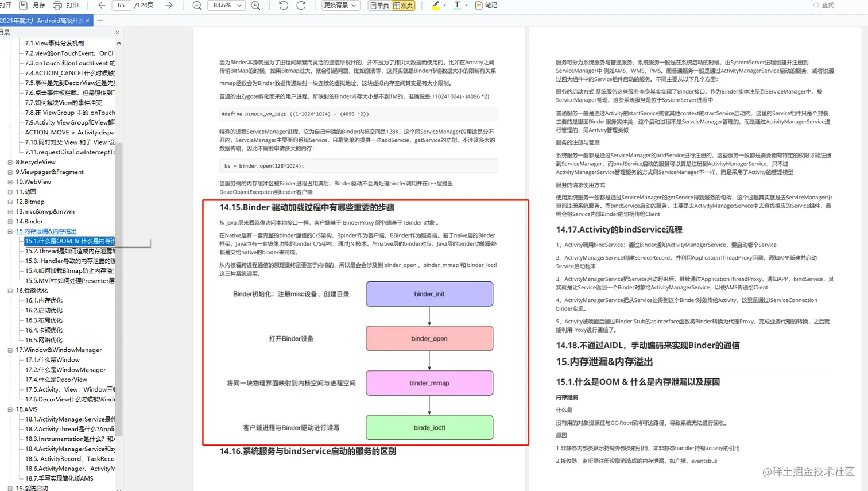
Task: Open outline item 17.1.什么是Window
Action: click(52, 360)
